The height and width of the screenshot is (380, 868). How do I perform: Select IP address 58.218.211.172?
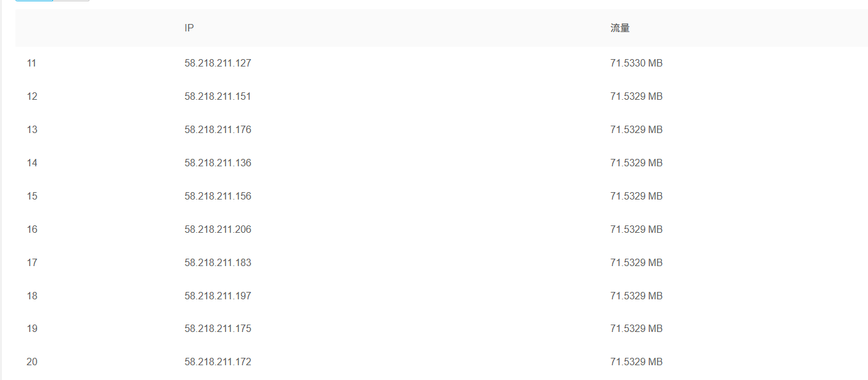point(218,362)
